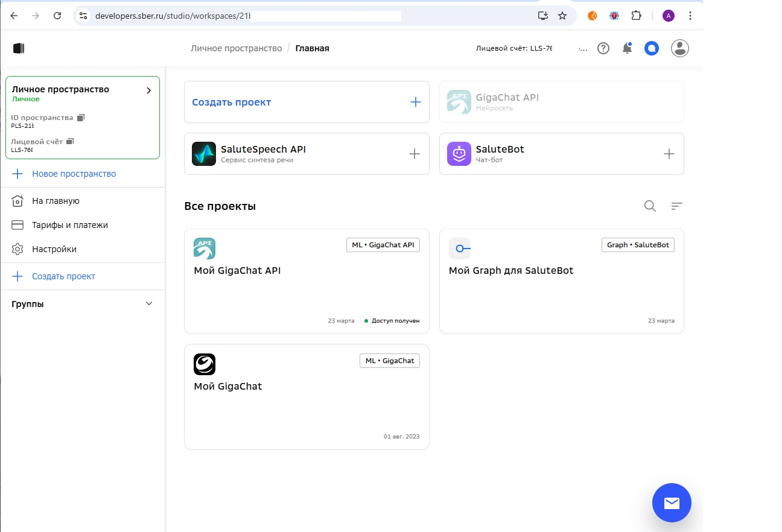The width and height of the screenshot is (782, 532).
Task: Expand Личное пространство workspace chevron
Action: pos(149,90)
